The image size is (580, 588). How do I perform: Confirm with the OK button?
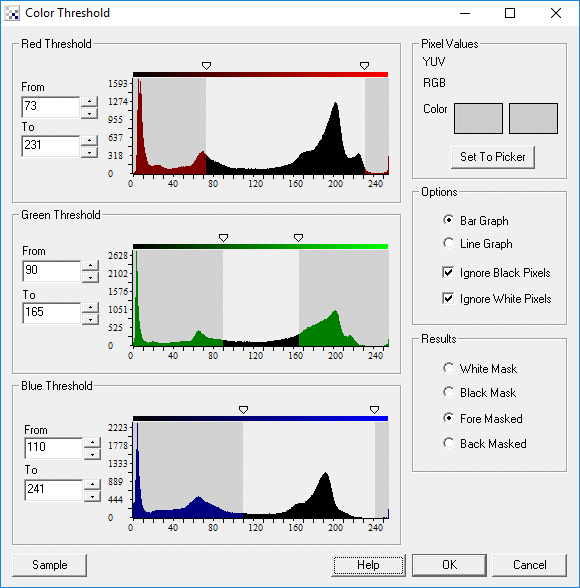449,565
